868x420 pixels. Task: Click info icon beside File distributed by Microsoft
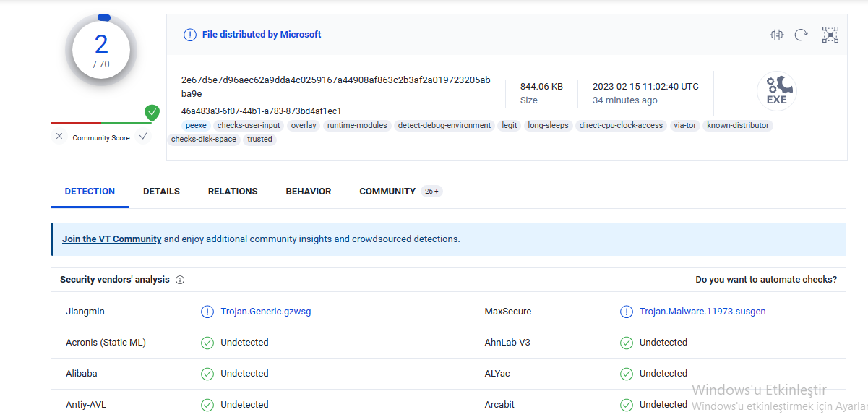pos(189,35)
